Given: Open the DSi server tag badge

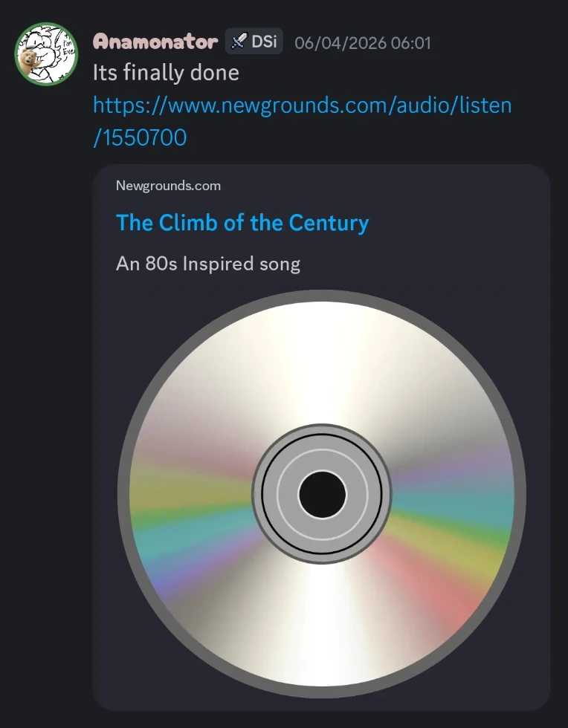Looking at the screenshot, I should coord(254,42).
